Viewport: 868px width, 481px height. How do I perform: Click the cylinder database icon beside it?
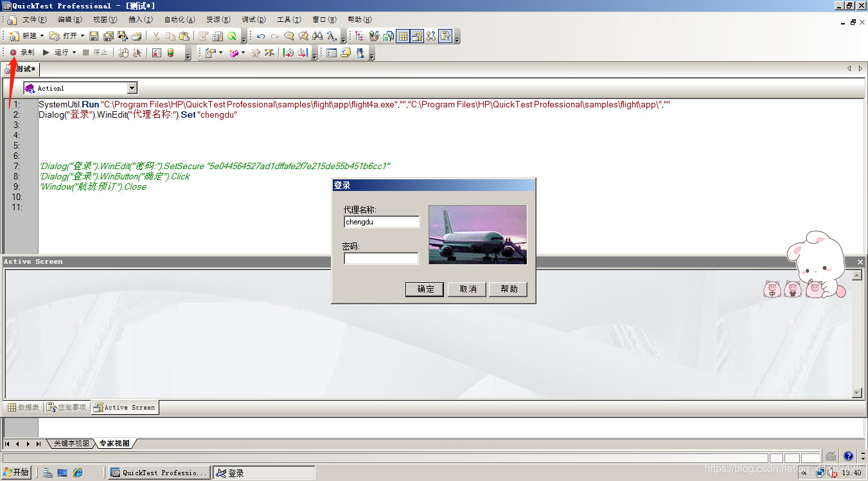click(170, 53)
